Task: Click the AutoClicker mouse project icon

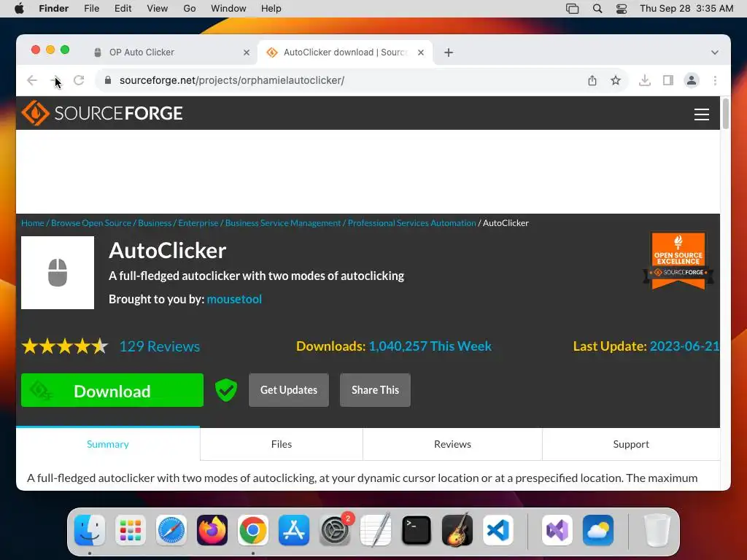Action: click(x=58, y=273)
